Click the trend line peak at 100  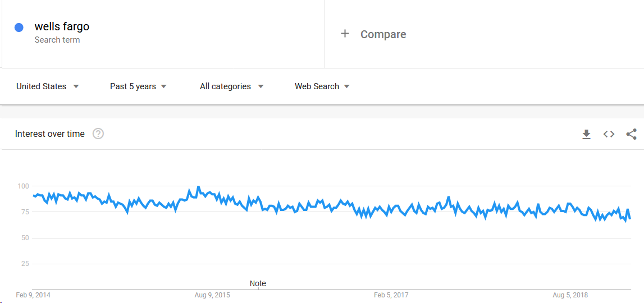click(x=198, y=187)
